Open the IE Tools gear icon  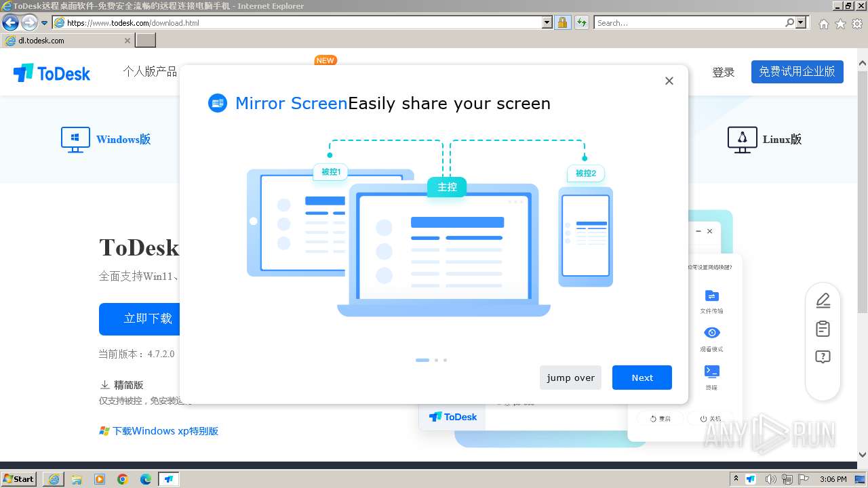point(857,24)
